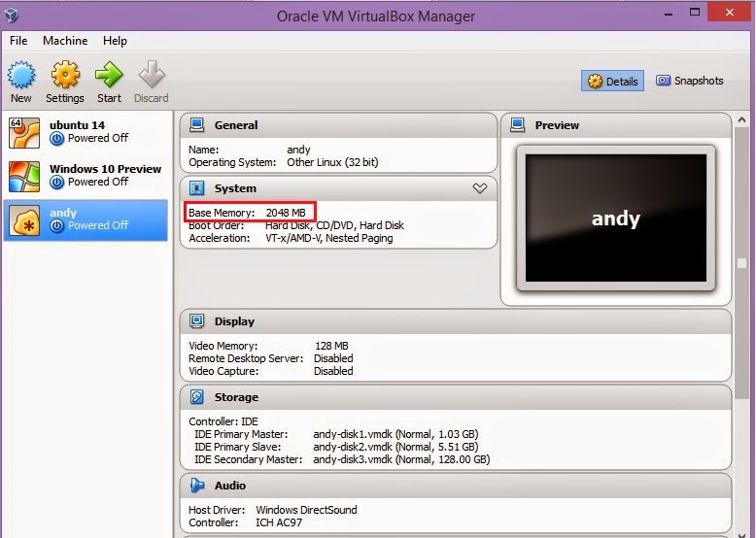Click Acceleration value VT-x/AMD-V, Nested Paging
The height and width of the screenshot is (538, 756).
pyautogui.click(x=329, y=238)
